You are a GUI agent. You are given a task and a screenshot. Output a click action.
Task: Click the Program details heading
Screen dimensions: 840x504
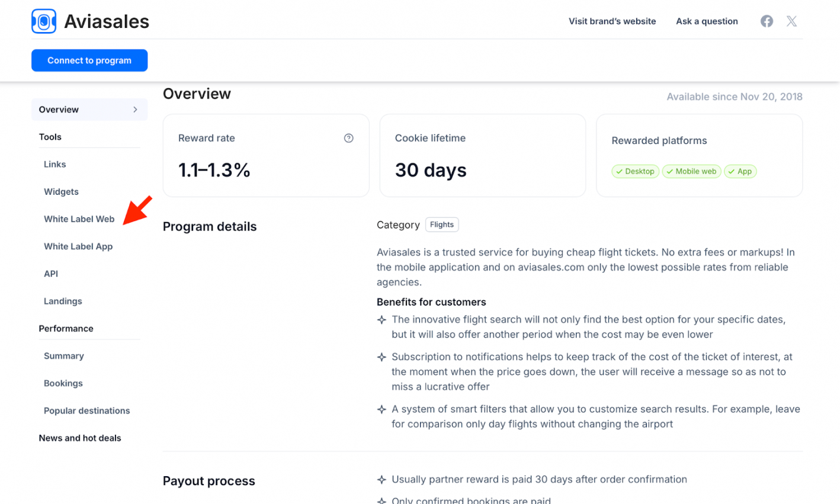210,226
